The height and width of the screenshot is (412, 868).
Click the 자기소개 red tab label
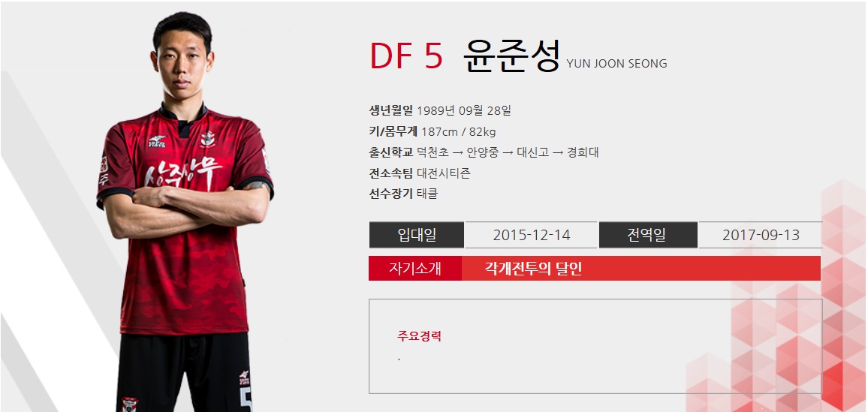pos(415,268)
